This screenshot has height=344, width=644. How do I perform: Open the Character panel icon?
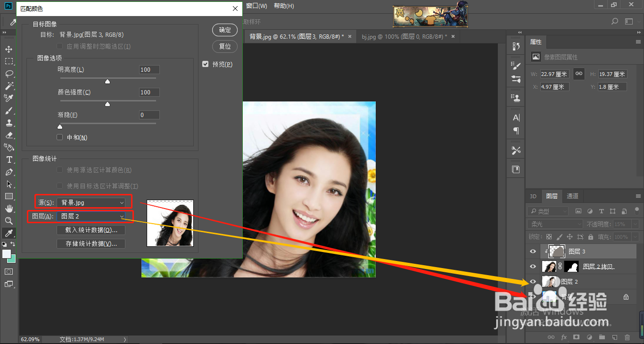point(516,117)
